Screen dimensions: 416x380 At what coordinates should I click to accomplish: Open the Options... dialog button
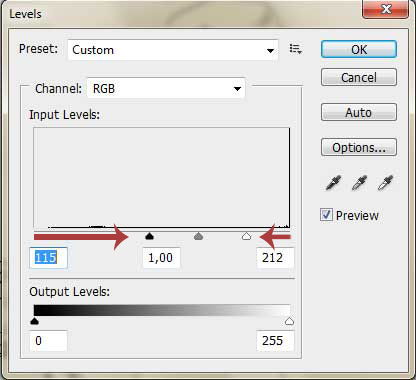[359, 147]
